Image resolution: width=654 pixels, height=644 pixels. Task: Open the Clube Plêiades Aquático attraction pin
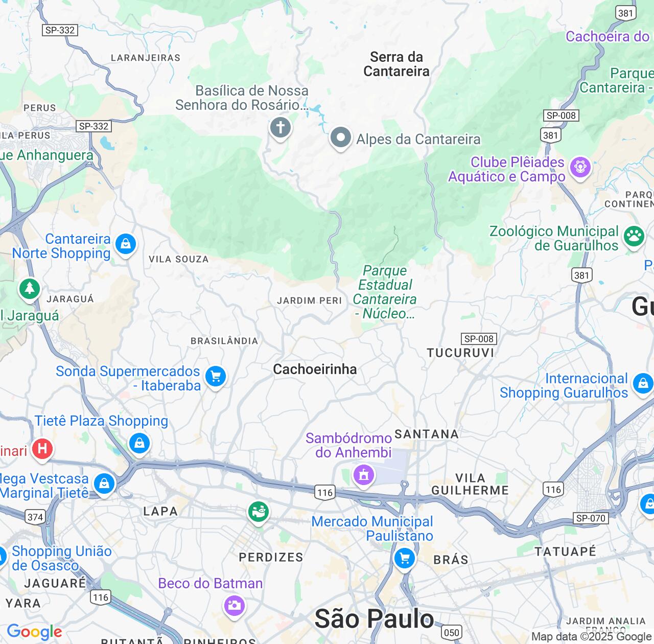pos(580,167)
